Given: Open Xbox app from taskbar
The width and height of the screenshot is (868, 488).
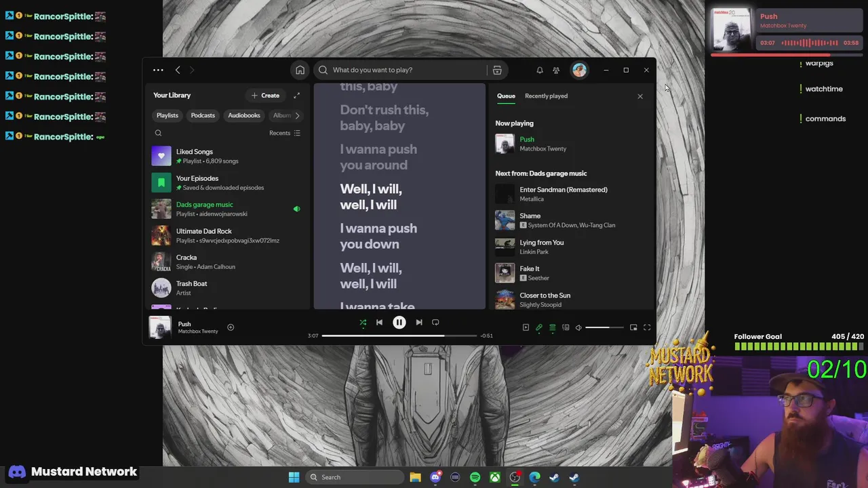Looking at the screenshot, I should click(495, 477).
